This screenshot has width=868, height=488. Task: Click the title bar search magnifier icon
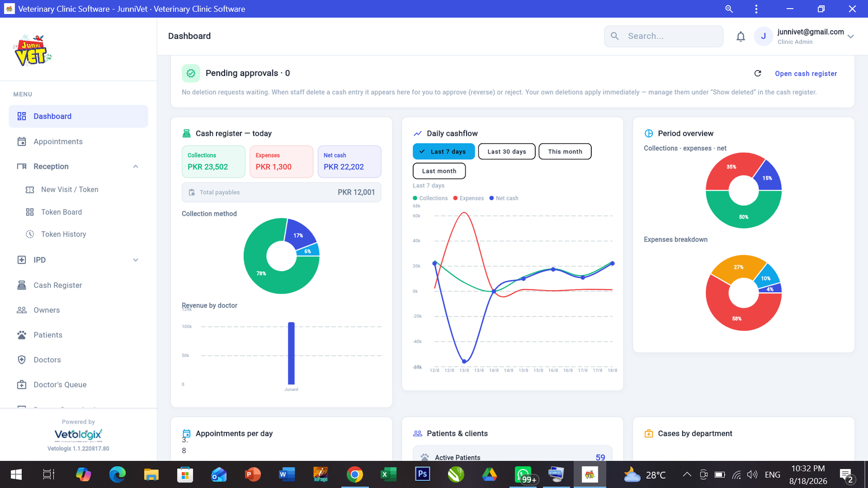click(729, 9)
